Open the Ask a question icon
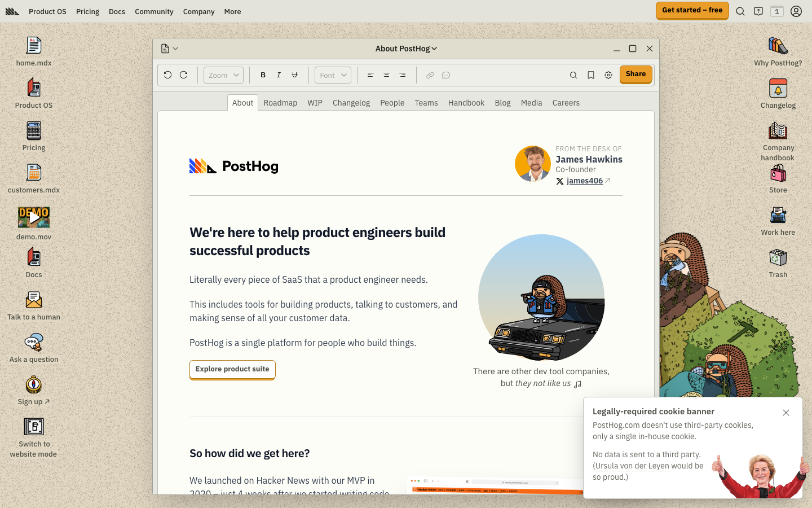812x508 pixels. point(34,343)
